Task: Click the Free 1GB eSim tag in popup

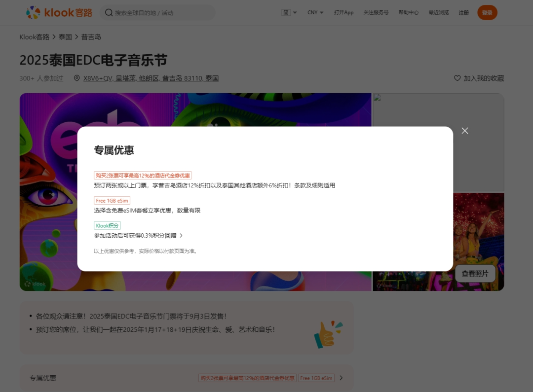Action: (x=112, y=201)
